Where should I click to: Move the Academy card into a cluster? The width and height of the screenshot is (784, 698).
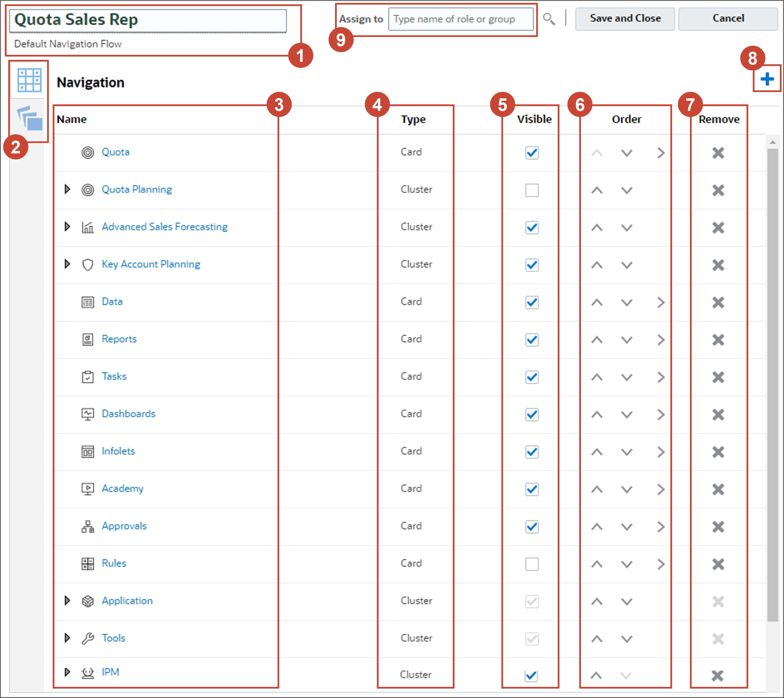[x=661, y=489]
